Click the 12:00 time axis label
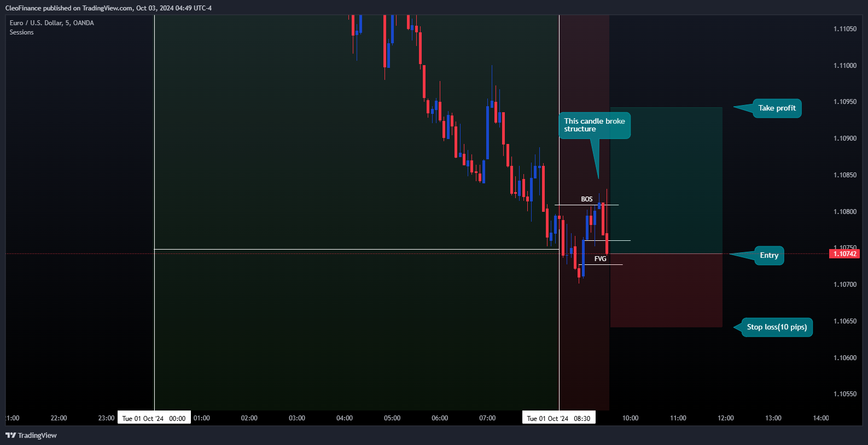868x445 pixels. pos(726,418)
